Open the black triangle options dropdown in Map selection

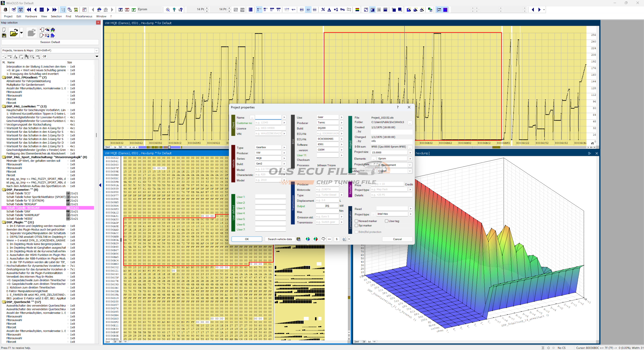(97, 56)
